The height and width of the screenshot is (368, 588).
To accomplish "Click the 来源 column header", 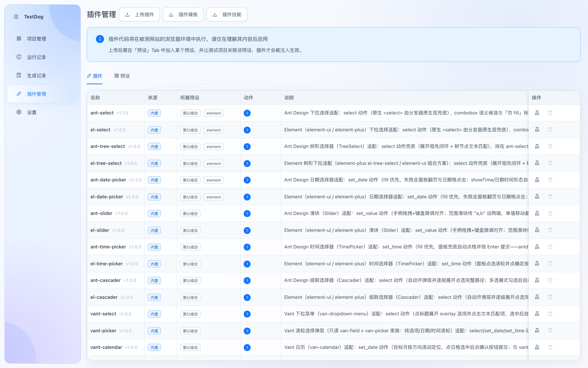I will (x=153, y=98).
